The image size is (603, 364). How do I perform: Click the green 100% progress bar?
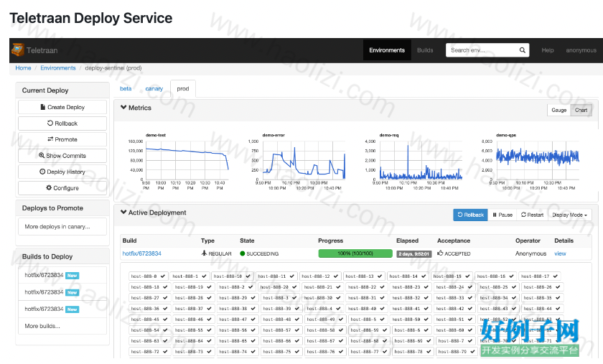tap(355, 253)
